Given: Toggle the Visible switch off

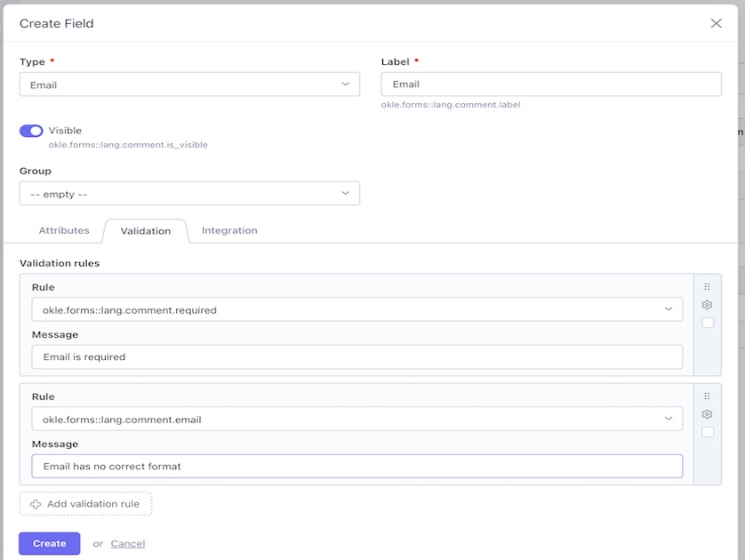Looking at the screenshot, I should tap(31, 131).
